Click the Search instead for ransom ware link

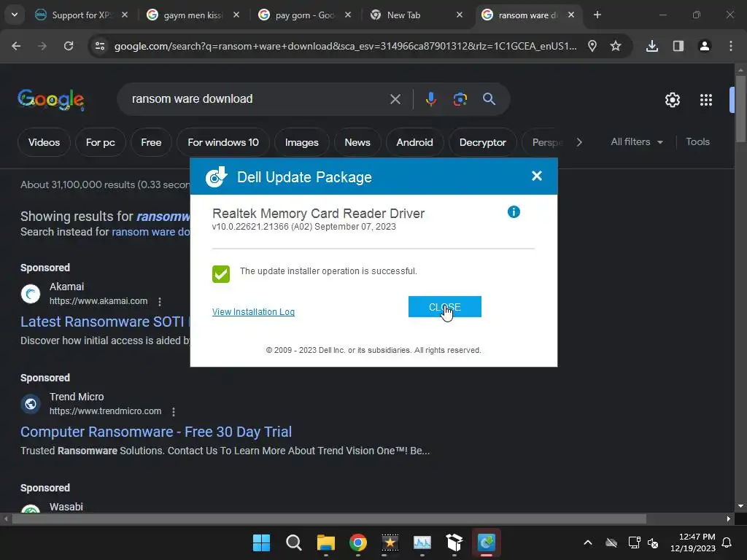tap(151, 232)
